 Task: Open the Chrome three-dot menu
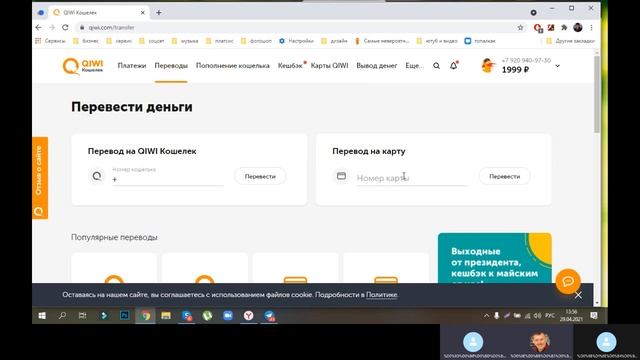(x=591, y=27)
